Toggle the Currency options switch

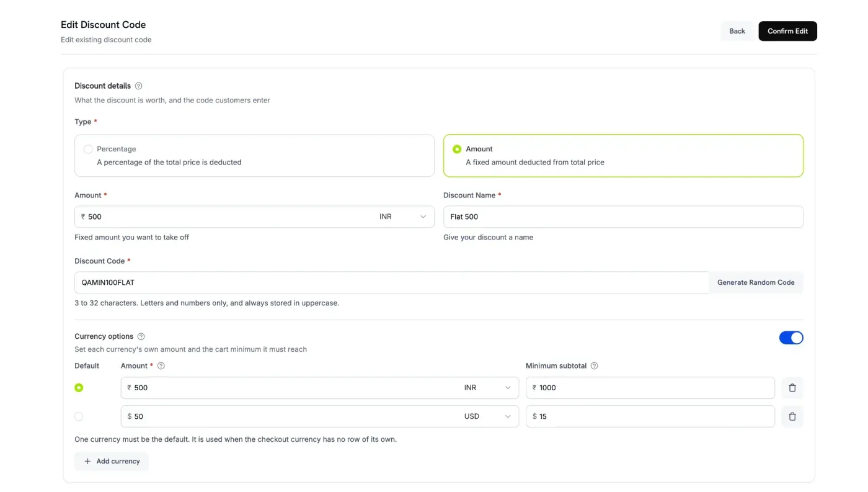pos(791,338)
